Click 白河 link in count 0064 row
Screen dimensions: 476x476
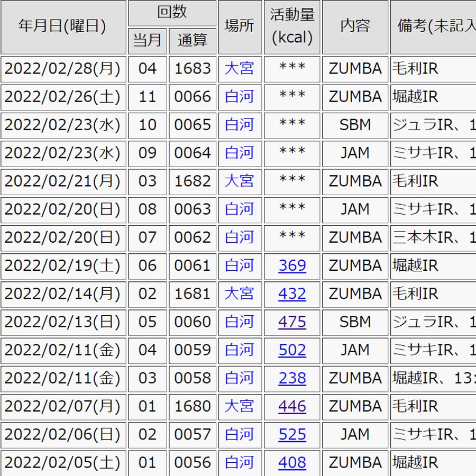point(239,153)
